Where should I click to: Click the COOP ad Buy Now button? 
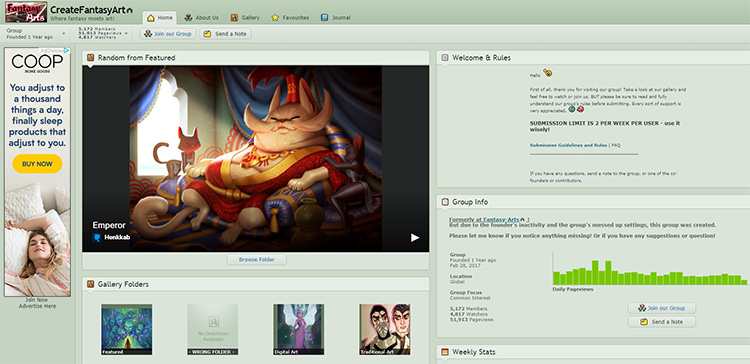pyautogui.click(x=37, y=164)
